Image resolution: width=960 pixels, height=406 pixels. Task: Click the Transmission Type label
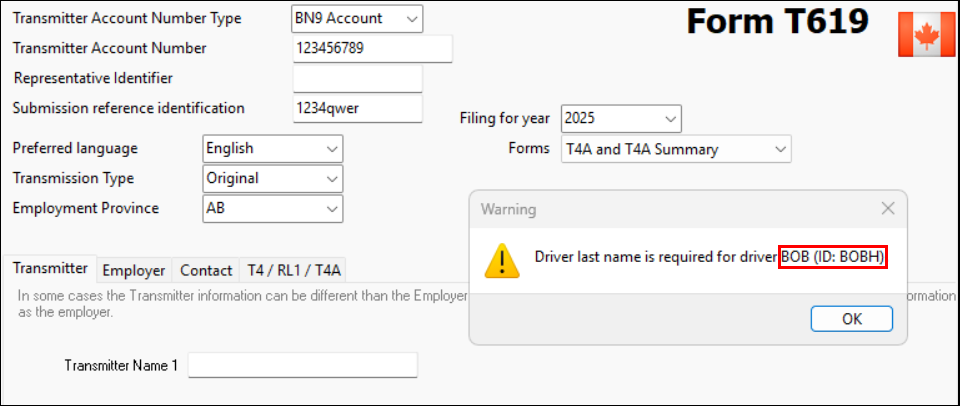coord(73,178)
